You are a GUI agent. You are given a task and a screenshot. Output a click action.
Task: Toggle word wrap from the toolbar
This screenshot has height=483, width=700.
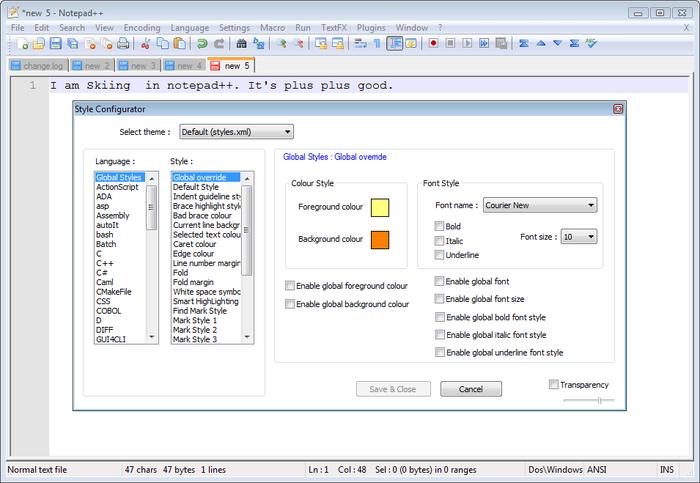point(360,43)
